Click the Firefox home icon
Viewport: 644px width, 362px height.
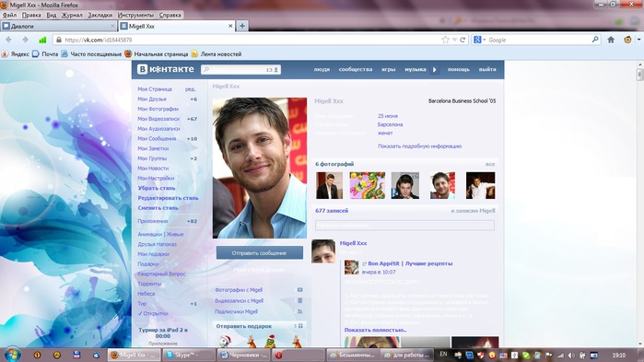tap(611, 40)
